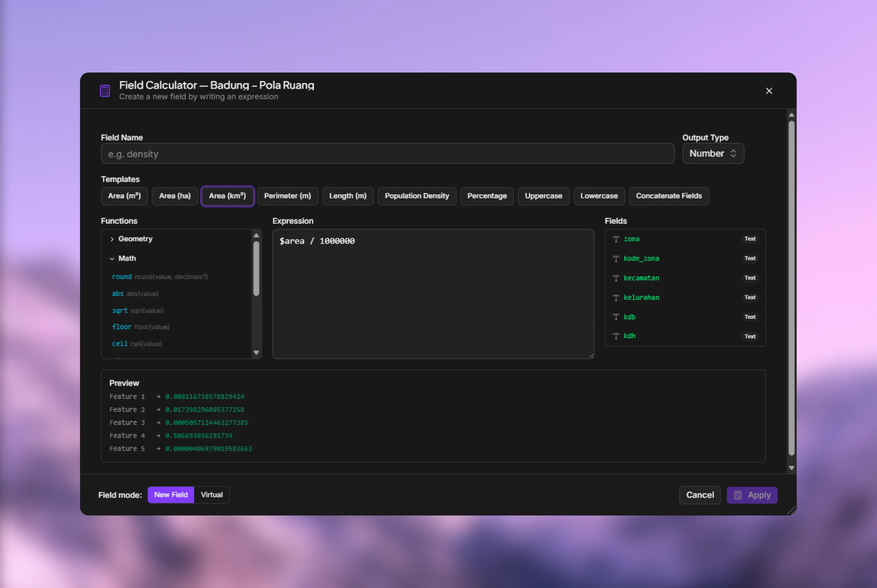Focus the Field Name input
This screenshot has width=877, height=588.
387,154
